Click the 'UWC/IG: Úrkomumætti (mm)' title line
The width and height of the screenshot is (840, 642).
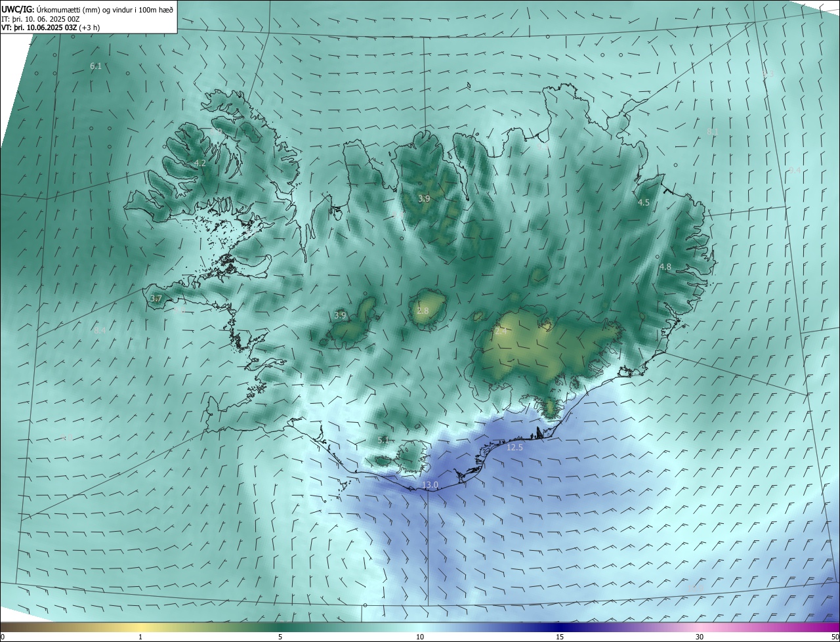click(87, 9)
